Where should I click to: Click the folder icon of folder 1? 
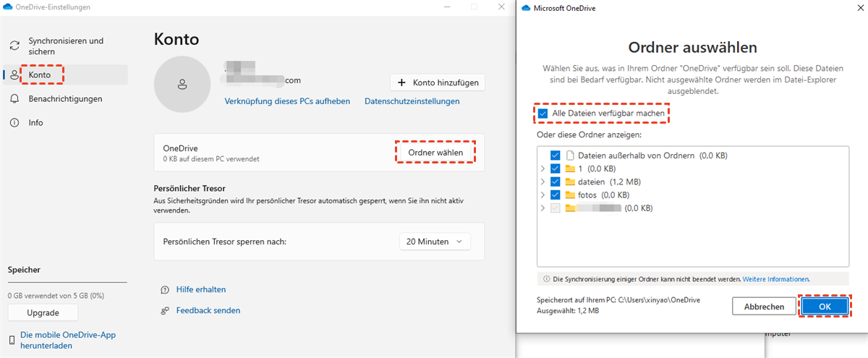(570, 169)
